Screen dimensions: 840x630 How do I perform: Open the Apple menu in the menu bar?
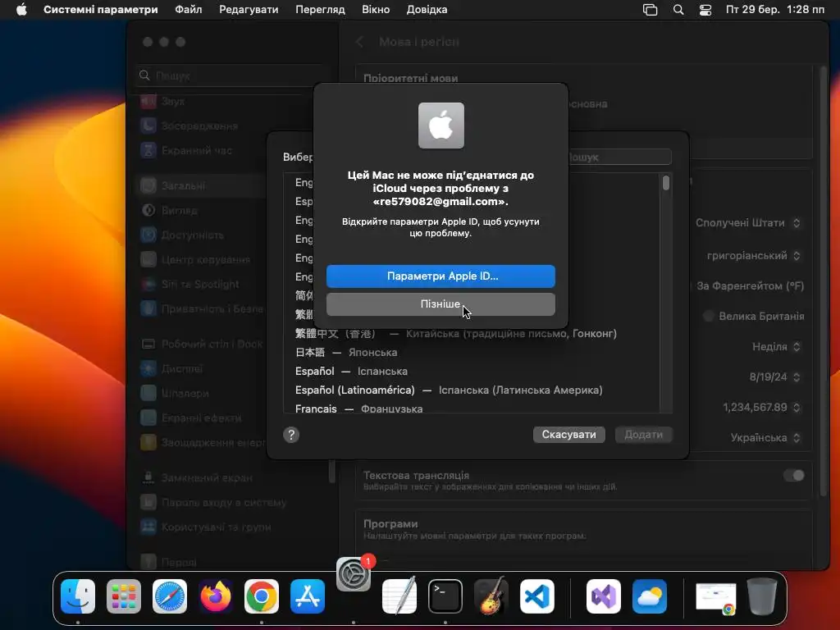pos(21,10)
